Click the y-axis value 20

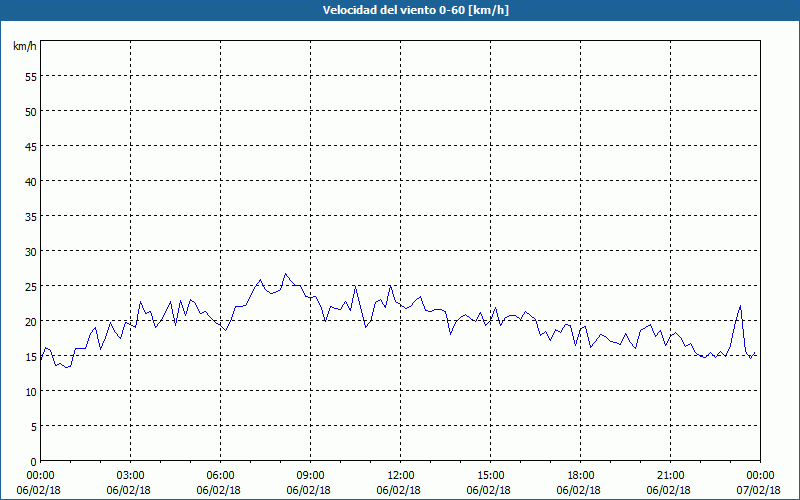31,321
